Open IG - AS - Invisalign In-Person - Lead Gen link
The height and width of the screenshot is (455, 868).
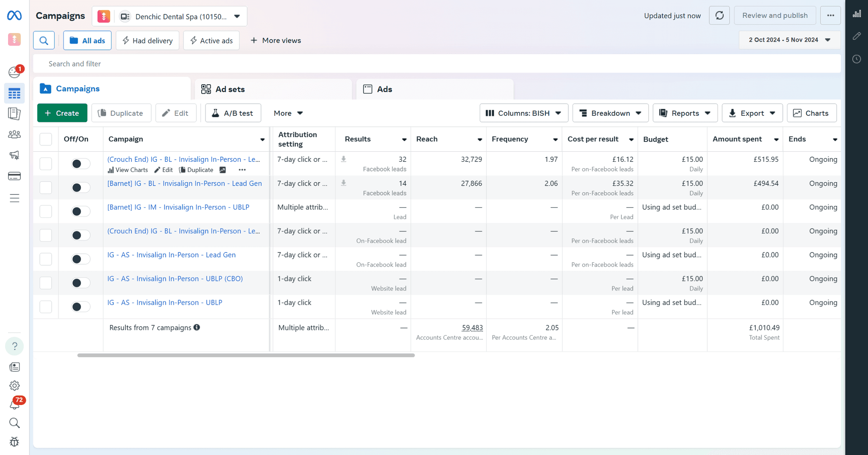pyautogui.click(x=171, y=255)
